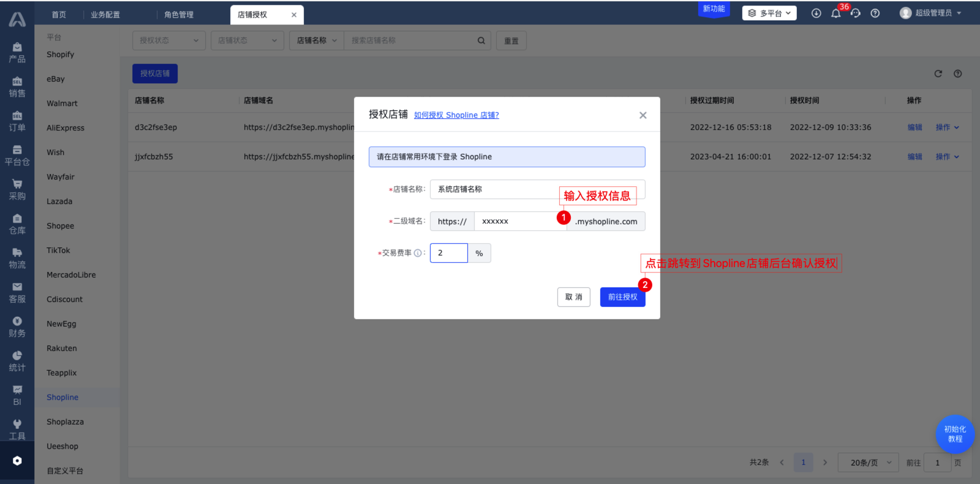Expand the 授权状态 filter dropdown
Screen dimensions: 980x484
point(169,40)
